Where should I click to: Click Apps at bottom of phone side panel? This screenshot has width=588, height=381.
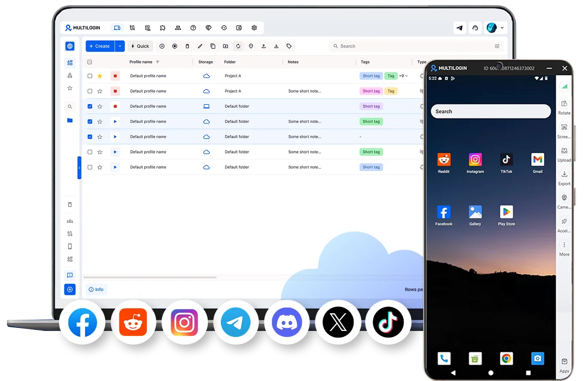(x=564, y=366)
